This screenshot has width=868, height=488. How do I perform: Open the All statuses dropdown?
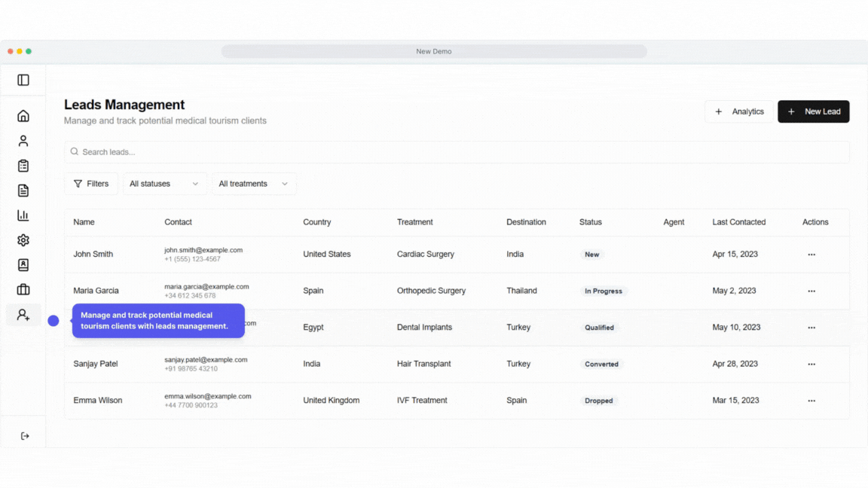click(164, 183)
